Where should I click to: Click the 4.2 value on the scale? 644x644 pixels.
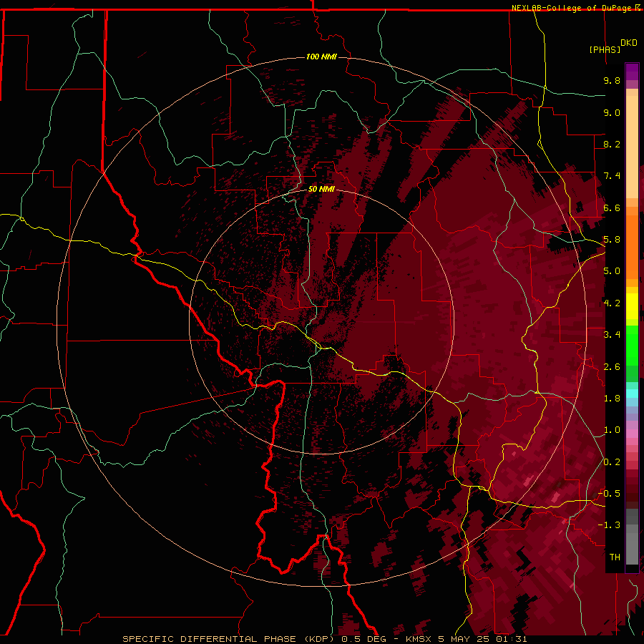click(612, 303)
